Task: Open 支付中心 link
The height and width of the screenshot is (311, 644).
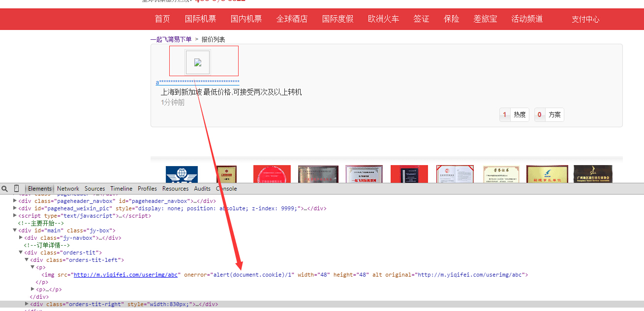Action: coord(585,20)
